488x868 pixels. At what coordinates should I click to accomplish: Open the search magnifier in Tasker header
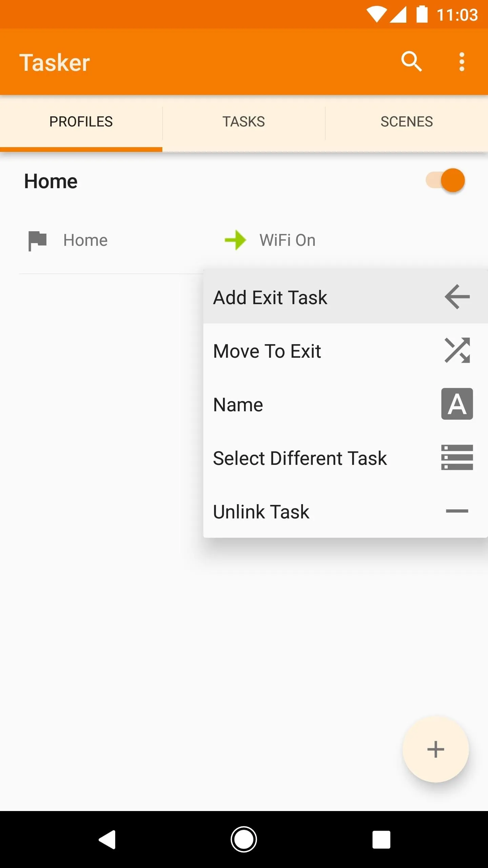coord(411,62)
